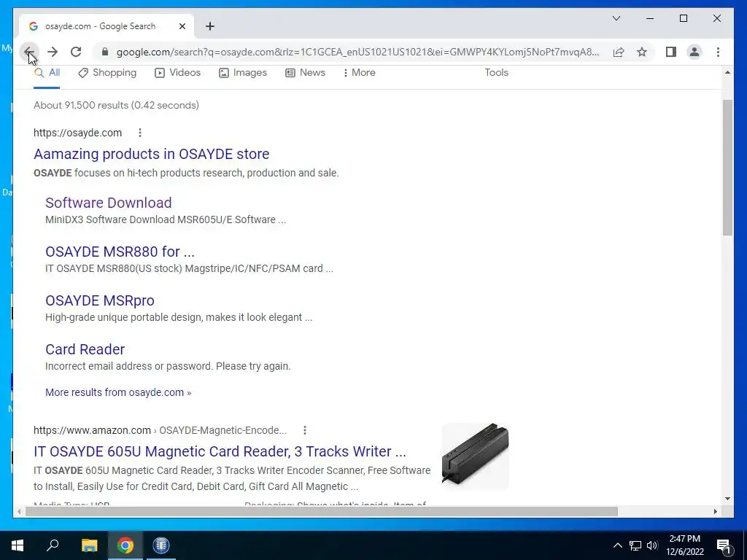Close the osayde.com Google Search tab

(182, 26)
